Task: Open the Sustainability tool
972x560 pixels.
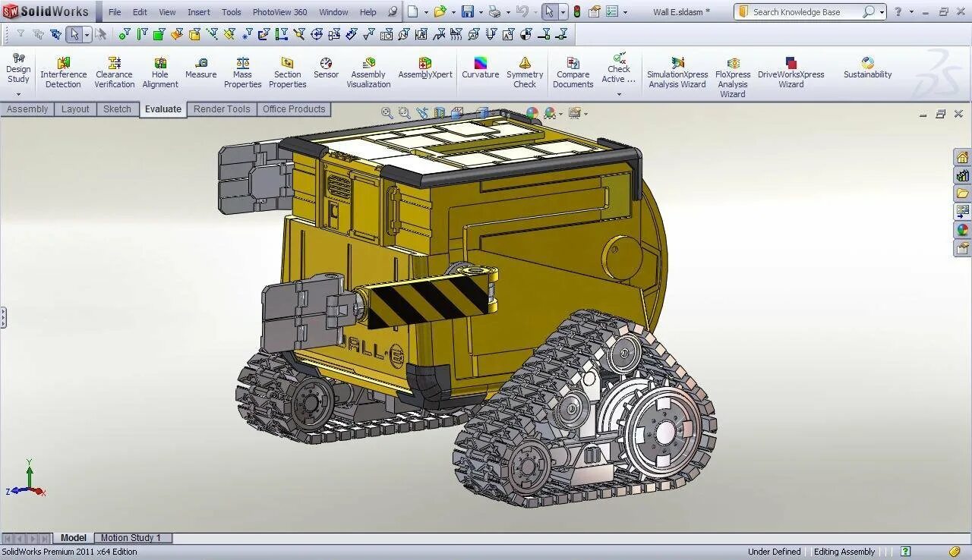Action: coord(868,68)
